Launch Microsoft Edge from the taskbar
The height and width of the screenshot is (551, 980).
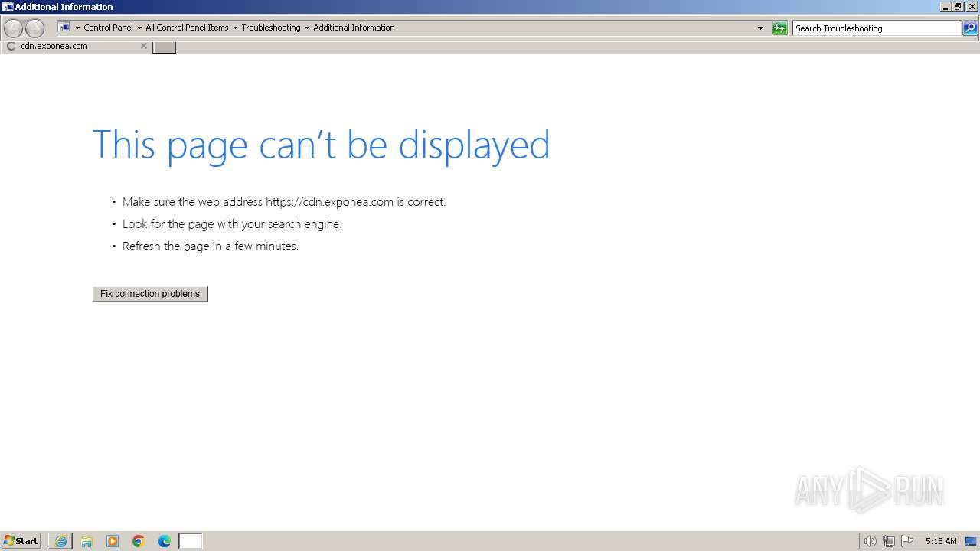tap(165, 541)
